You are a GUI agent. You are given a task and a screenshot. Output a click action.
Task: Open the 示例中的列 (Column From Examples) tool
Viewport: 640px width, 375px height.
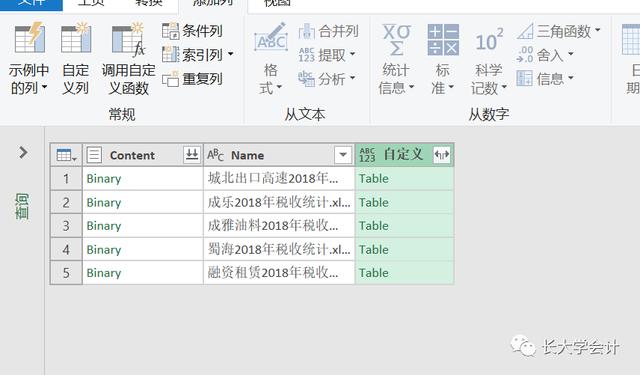click(x=29, y=58)
